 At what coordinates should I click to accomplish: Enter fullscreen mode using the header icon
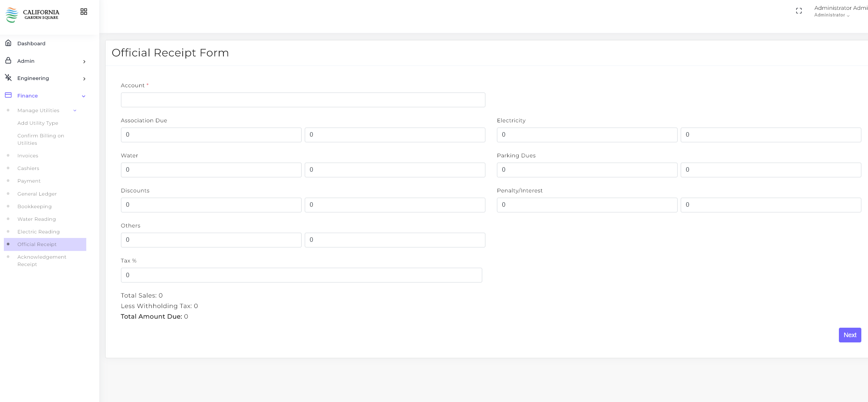click(799, 11)
